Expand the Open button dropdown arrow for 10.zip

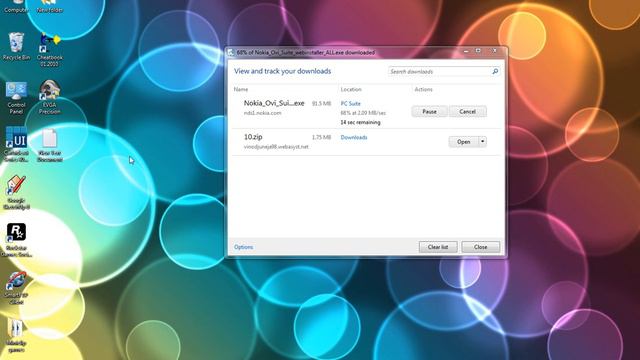[482, 142]
